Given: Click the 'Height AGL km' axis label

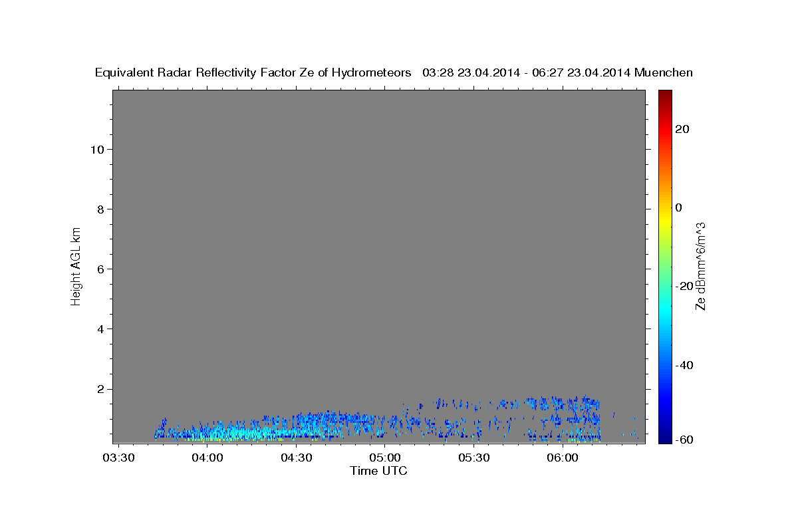Looking at the screenshot, I should pos(76,265).
